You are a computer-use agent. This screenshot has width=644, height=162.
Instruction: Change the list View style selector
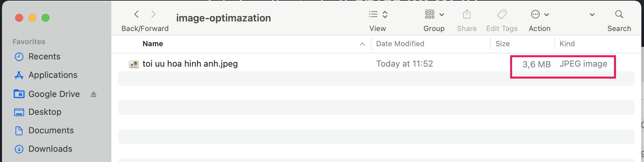[x=378, y=14]
